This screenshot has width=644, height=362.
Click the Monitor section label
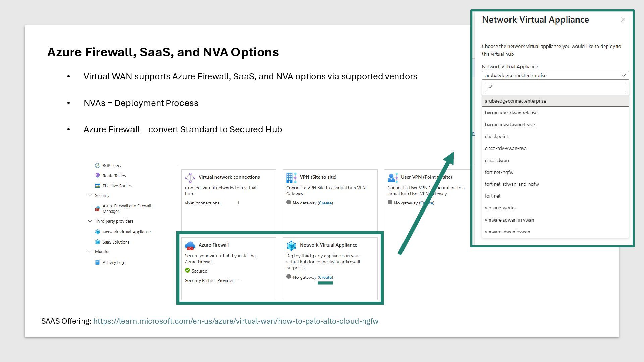(x=102, y=251)
